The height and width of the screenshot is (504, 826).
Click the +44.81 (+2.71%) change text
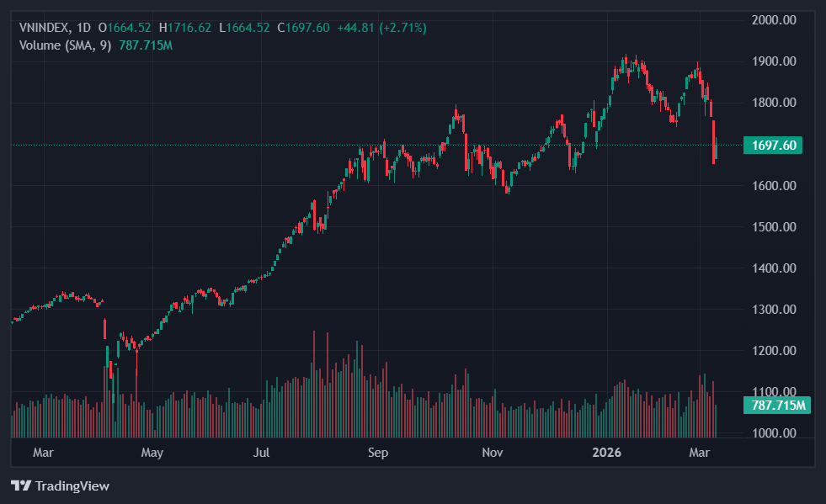[381, 28]
